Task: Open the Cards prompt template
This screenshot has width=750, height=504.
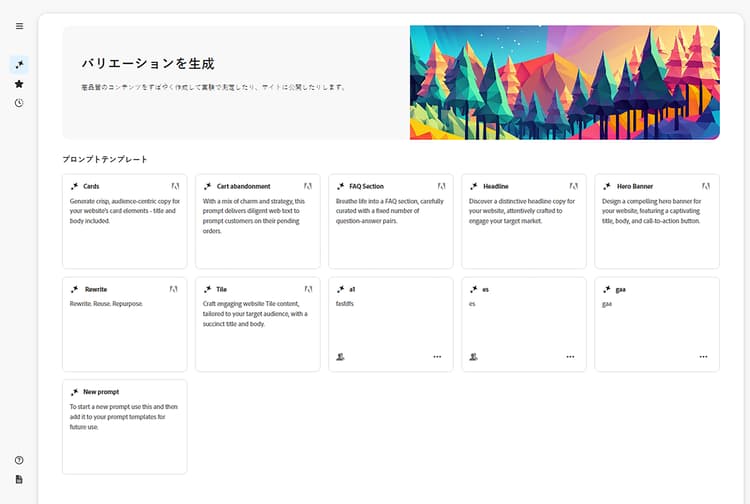Action: pos(124,221)
